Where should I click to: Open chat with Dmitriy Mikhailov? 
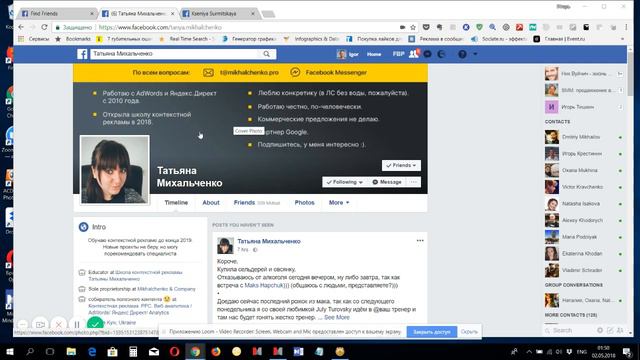[x=584, y=137]
